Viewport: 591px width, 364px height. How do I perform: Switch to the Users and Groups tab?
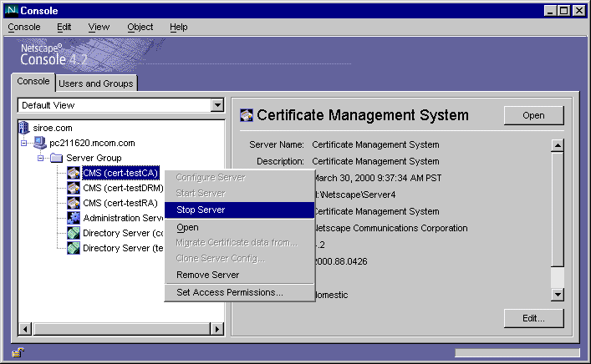[x=96, y=83]
